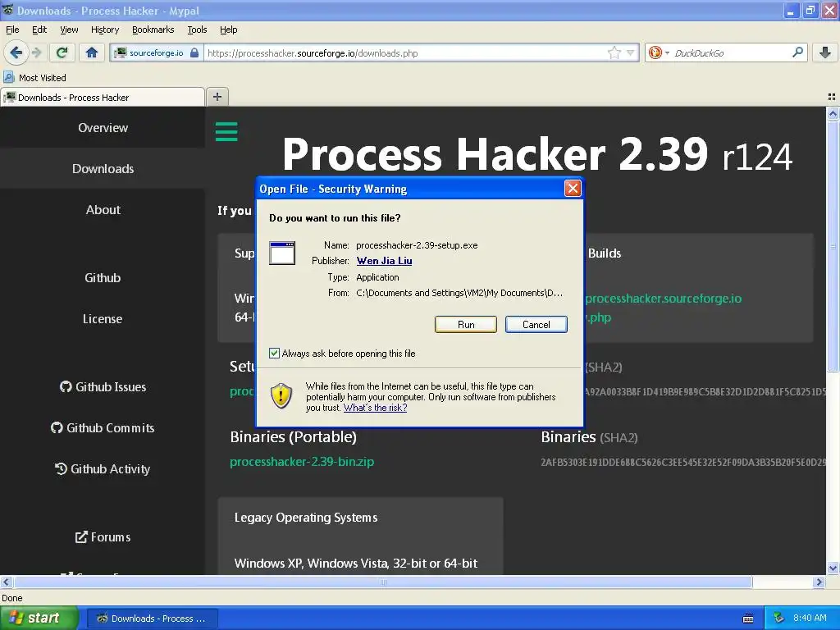
Task: Open the URL history dropdown arrow
Action: tap(631, 52)
